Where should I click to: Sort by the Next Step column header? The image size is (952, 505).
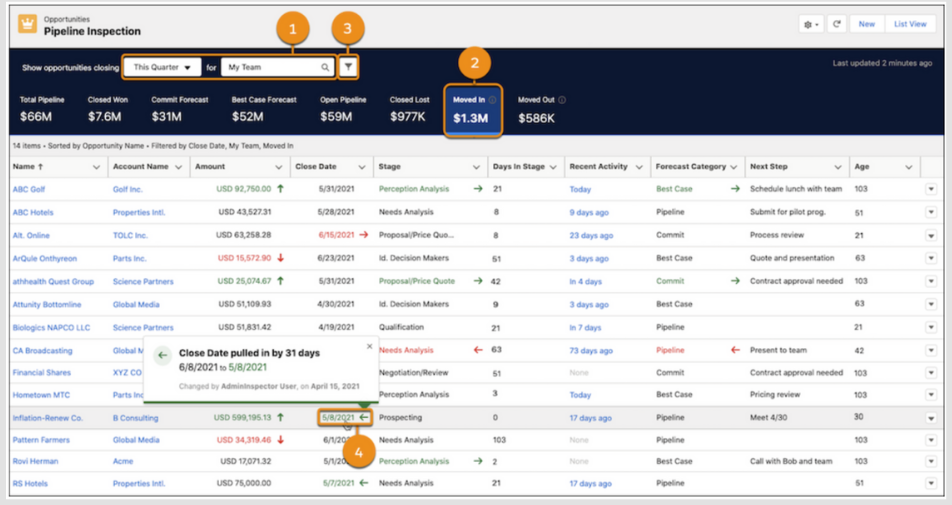coord(769,166)
